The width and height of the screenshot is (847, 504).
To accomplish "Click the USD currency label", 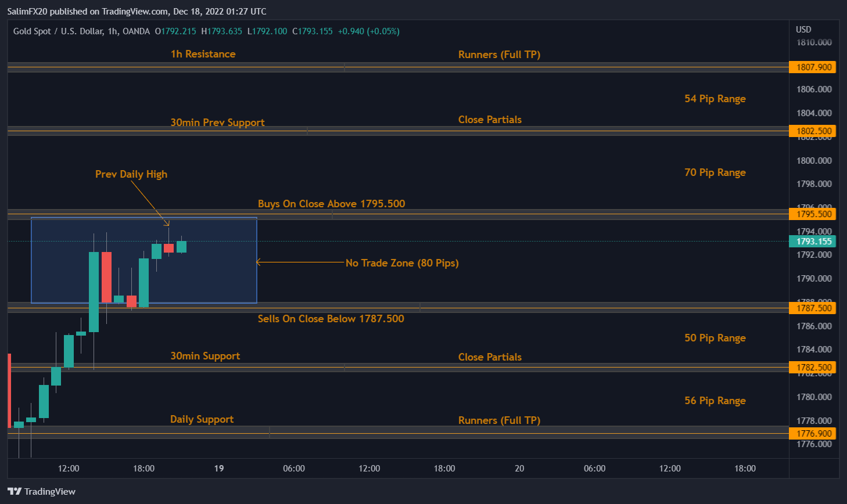I will (803, 30).
